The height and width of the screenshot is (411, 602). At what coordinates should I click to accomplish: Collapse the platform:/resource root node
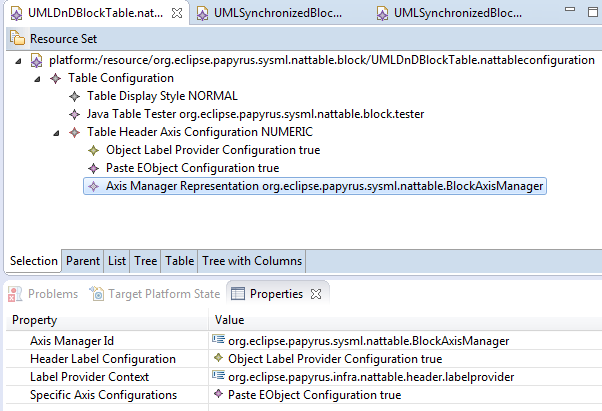click(x=18, y=61)
